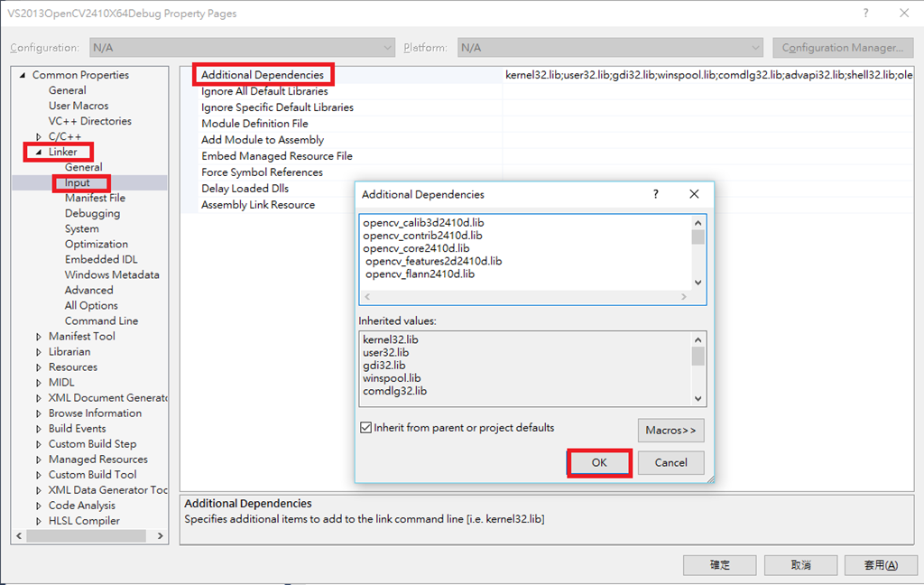924x585 pixels.
Task: Click the 取消 button
Action: (801, 565)
